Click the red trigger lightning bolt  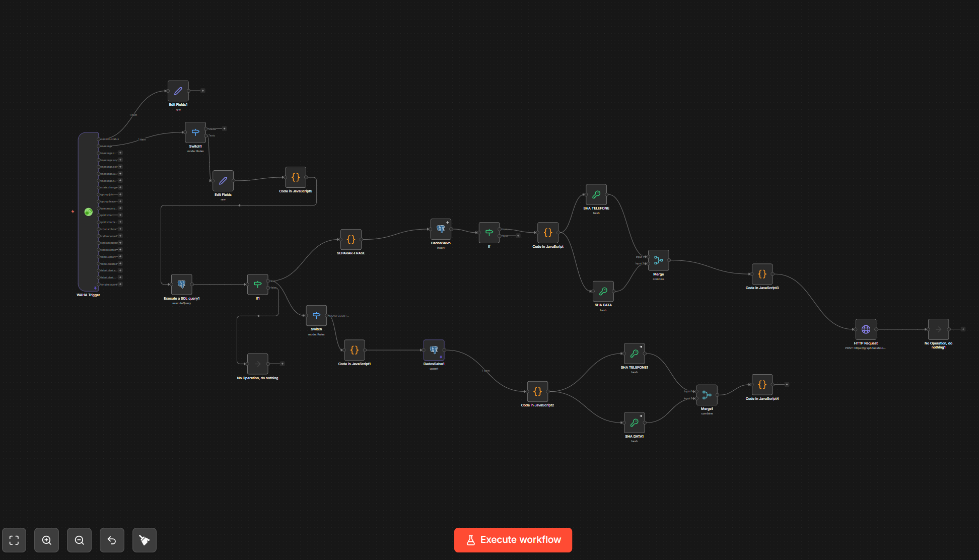coord(73,212)
